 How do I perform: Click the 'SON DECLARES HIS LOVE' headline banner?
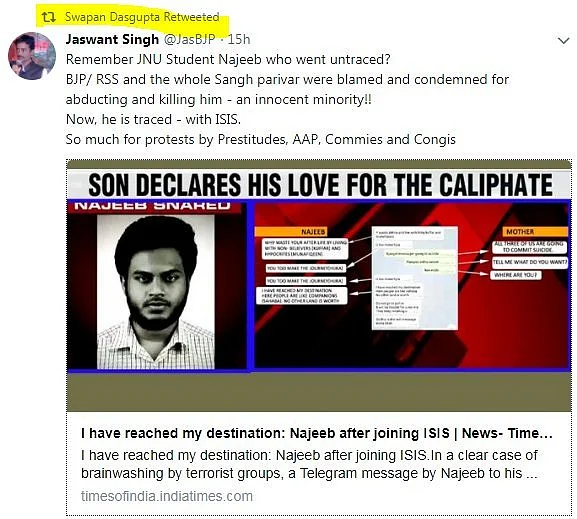coord(320,184)
